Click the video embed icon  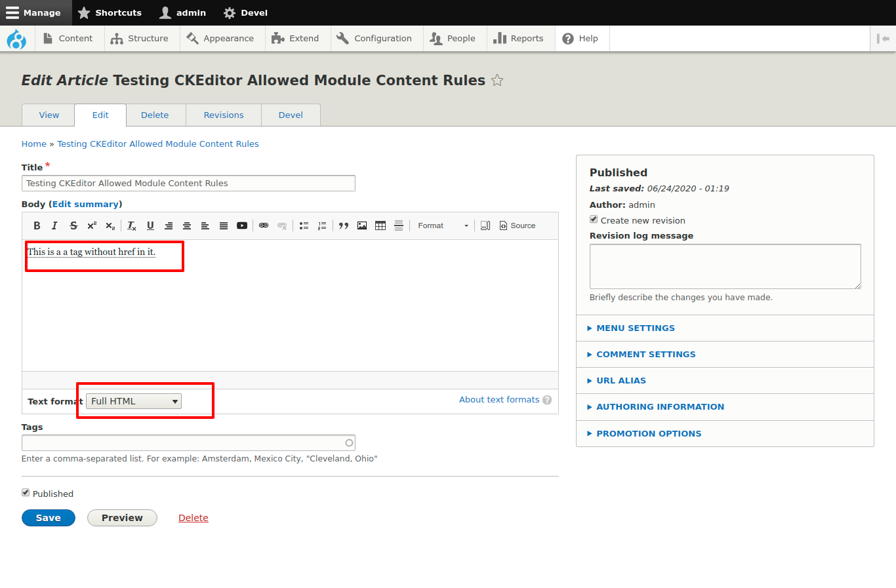point(242,225)
